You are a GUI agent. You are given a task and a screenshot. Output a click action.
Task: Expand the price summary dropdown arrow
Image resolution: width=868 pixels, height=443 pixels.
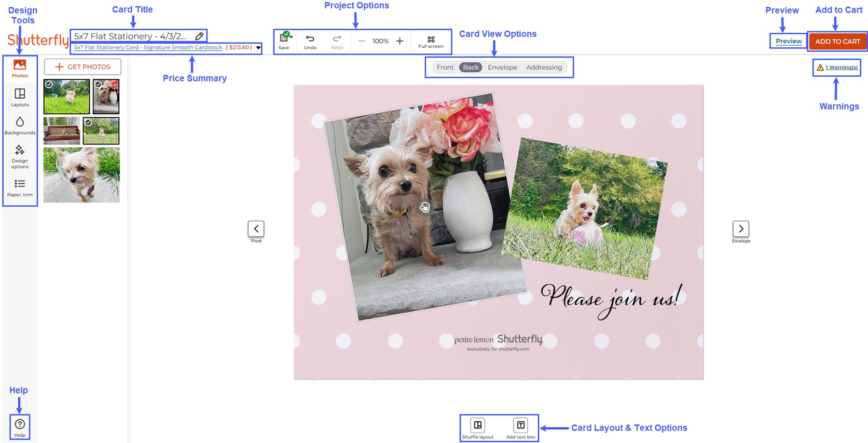coord(258,48)
